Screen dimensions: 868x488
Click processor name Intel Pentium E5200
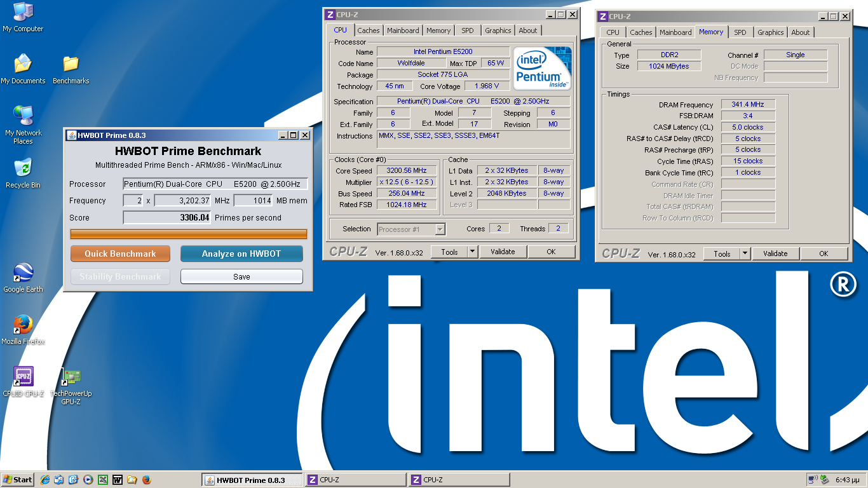[443, 51]
